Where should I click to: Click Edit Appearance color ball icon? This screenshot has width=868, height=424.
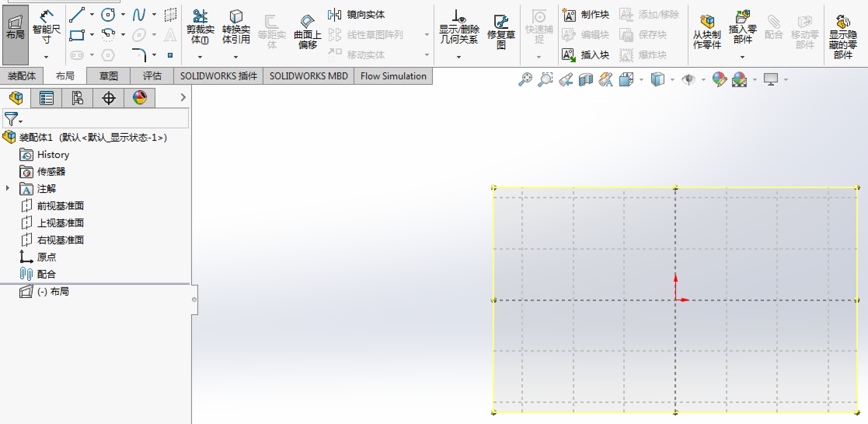[x=719, y=79]
